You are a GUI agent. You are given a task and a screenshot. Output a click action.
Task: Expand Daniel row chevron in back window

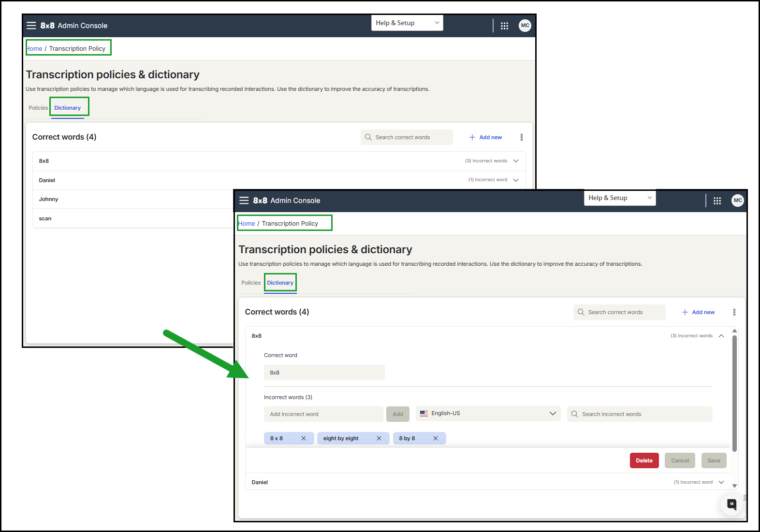pos(516,180)
